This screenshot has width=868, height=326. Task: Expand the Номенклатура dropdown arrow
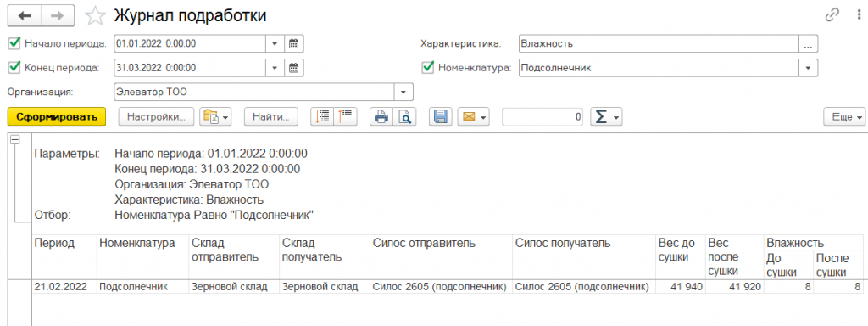808,68
